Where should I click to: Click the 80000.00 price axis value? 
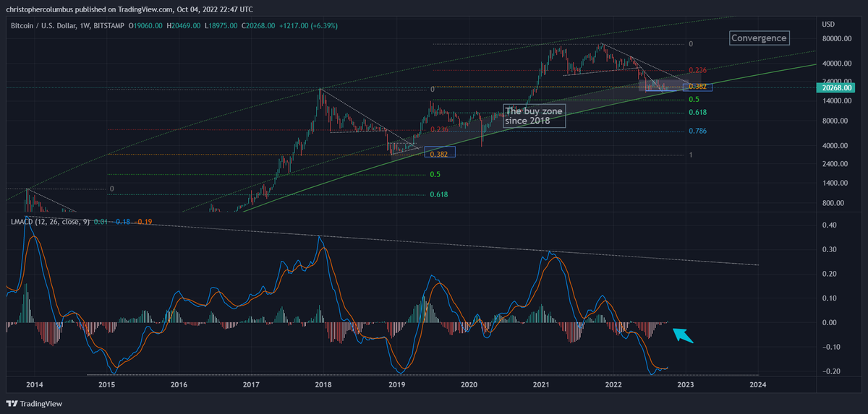point(838,40)
